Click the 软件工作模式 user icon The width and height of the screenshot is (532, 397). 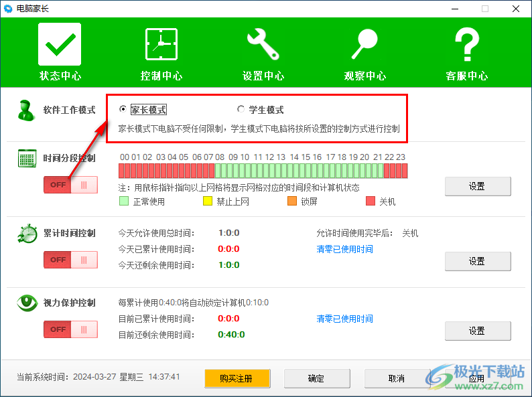[x=27, y=110]
